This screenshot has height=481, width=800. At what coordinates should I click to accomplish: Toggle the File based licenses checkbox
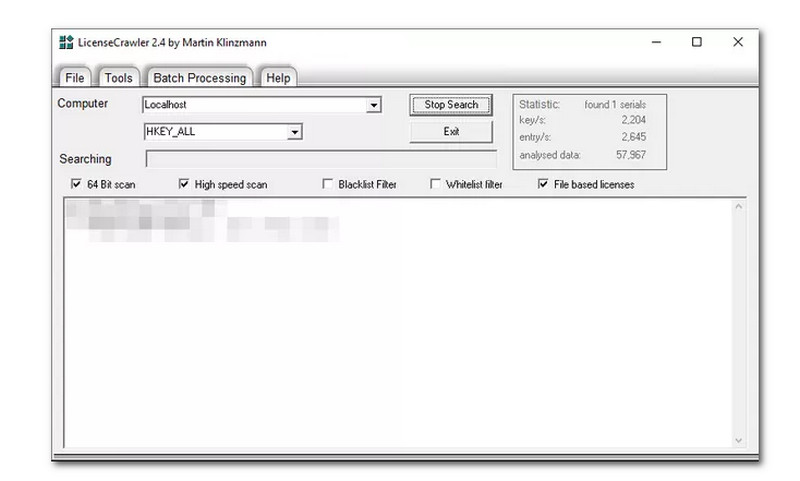543,184
